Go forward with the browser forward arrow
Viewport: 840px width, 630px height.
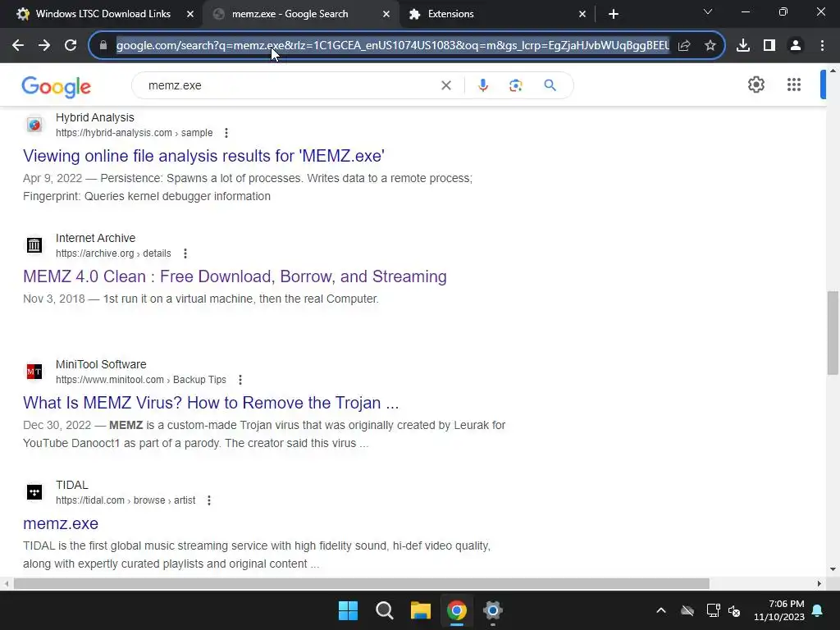(44, 46)
